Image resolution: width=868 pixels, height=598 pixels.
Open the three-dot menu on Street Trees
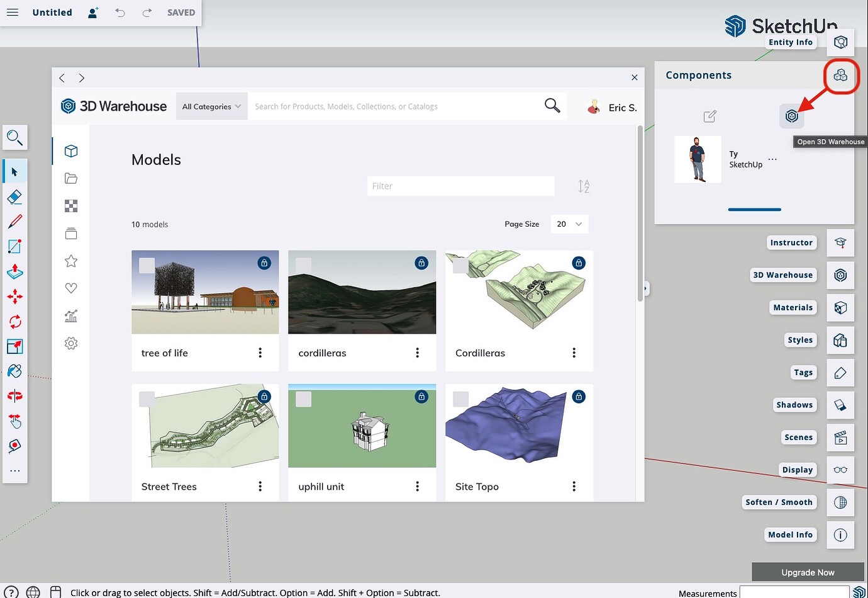(x=260, y=486)
